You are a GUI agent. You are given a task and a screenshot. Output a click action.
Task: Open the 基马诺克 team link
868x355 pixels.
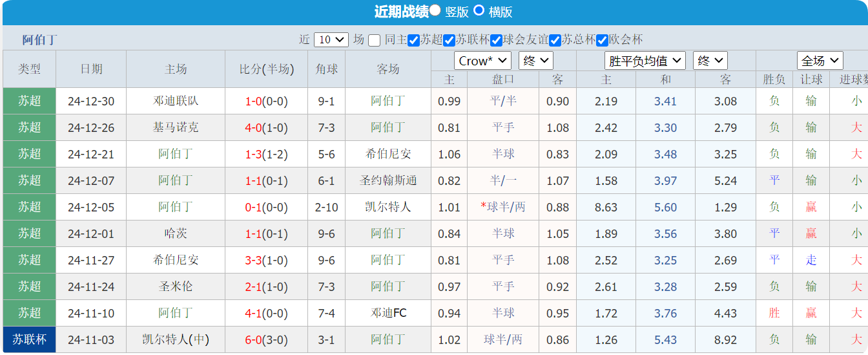(x=176, y=127)
